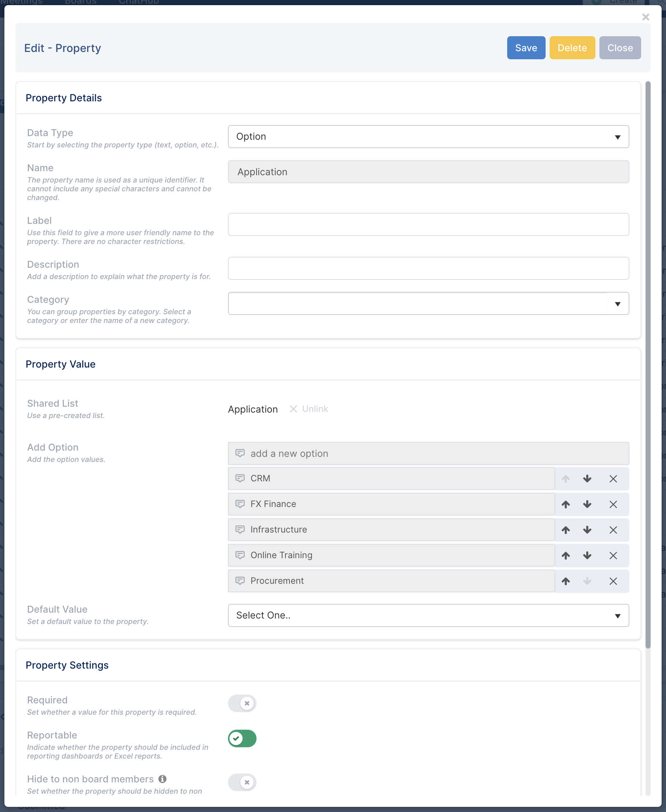Click the comment icon in FX Finance row

pos(240,504)
